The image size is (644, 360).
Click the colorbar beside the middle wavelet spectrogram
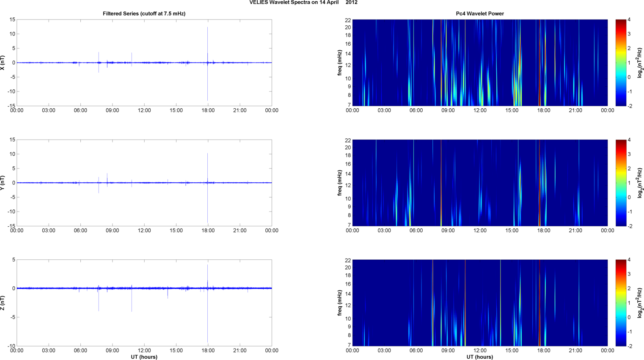coord(620,183)
